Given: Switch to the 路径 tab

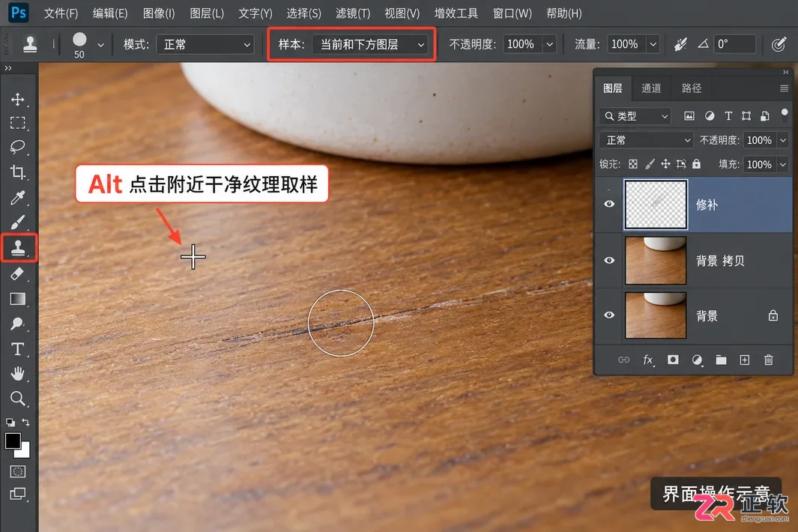Looking at the screenshot, I should point(691,88).
